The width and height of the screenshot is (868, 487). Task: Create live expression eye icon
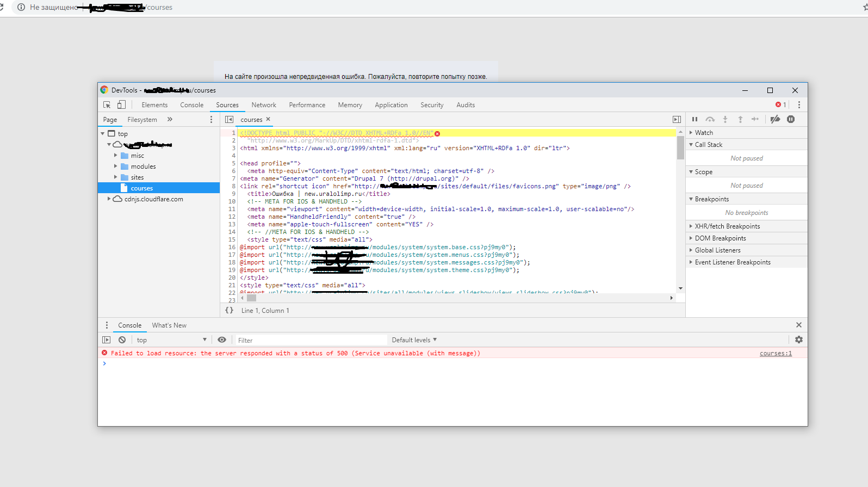tap(222, 340)
